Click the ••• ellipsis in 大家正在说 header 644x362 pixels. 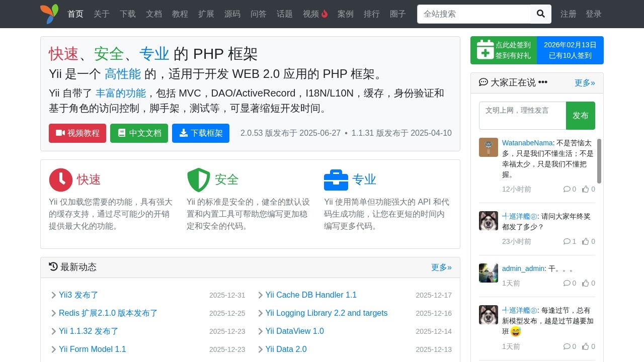tap(542, 82)
